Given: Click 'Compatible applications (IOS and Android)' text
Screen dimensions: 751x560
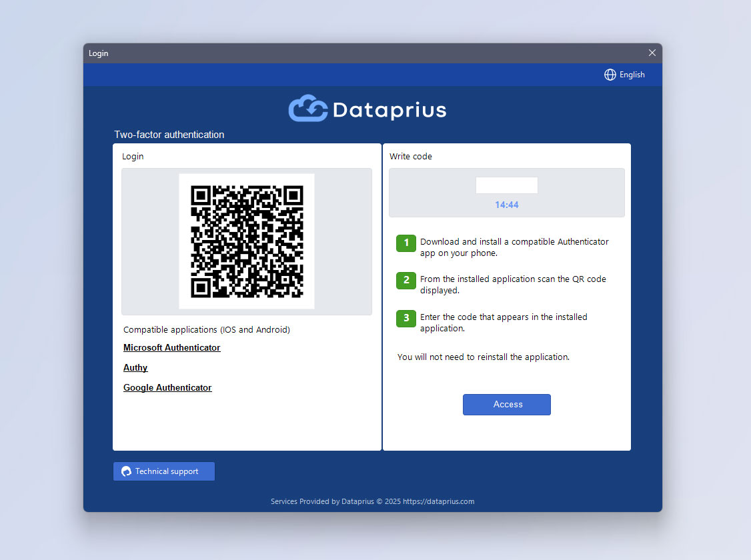Looking at the screenshot, I should [207, 330].
